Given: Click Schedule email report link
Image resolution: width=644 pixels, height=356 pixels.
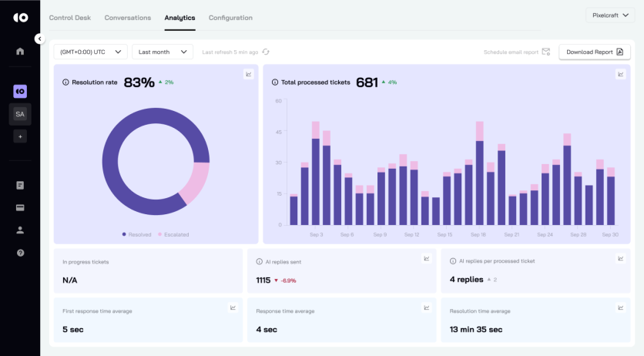Looking at the screenshot, I should coord(516,52).
